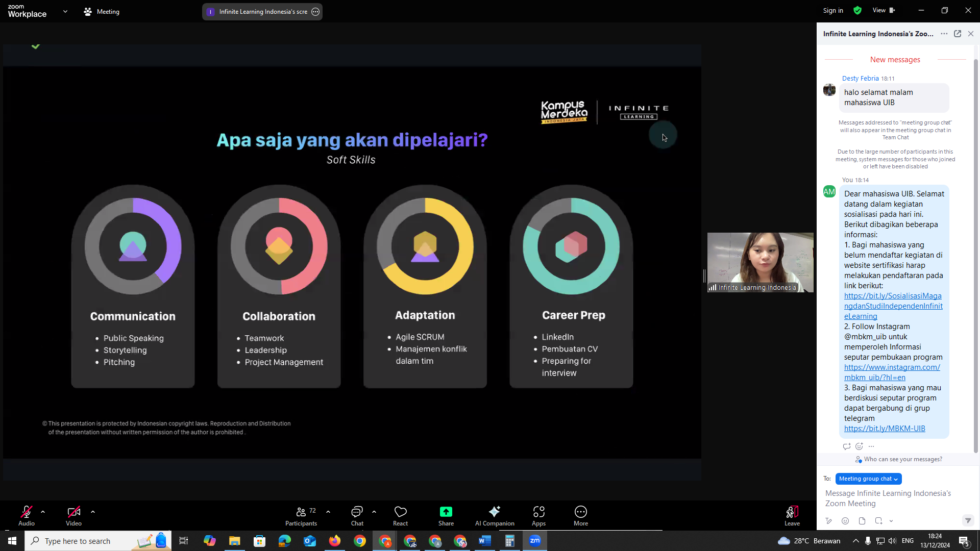Open emoji picker in chat composer

tap(845, 521)
